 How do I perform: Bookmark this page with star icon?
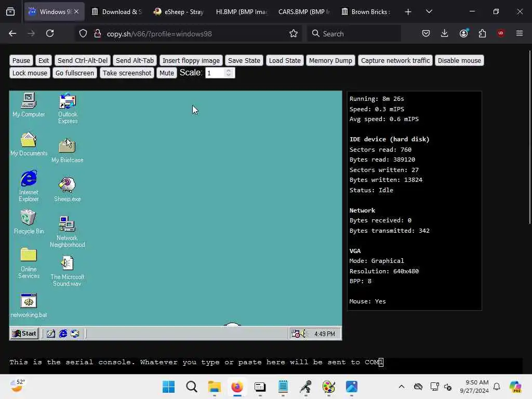tap(294, 34)
